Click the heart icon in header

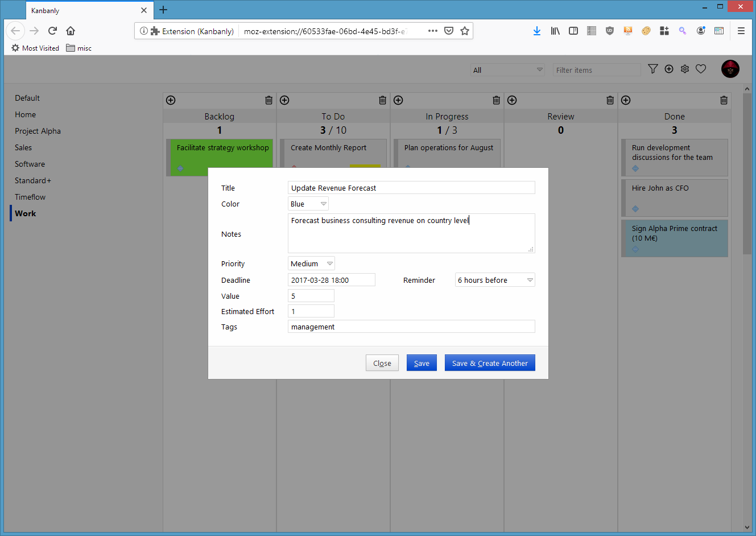tap(701, 69)
